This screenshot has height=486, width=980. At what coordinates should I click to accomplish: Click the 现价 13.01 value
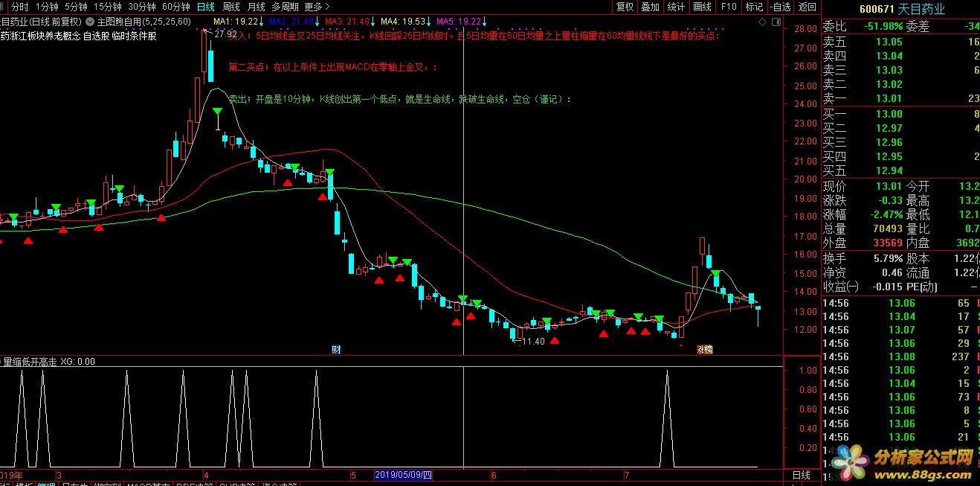(x=889, y=186)
